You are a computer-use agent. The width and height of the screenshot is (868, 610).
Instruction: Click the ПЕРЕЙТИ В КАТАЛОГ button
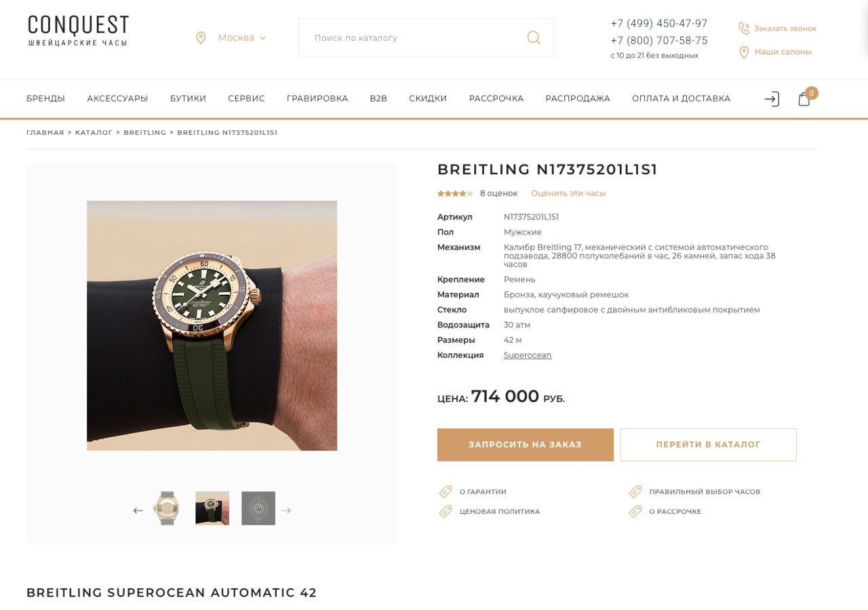[709, 445]
